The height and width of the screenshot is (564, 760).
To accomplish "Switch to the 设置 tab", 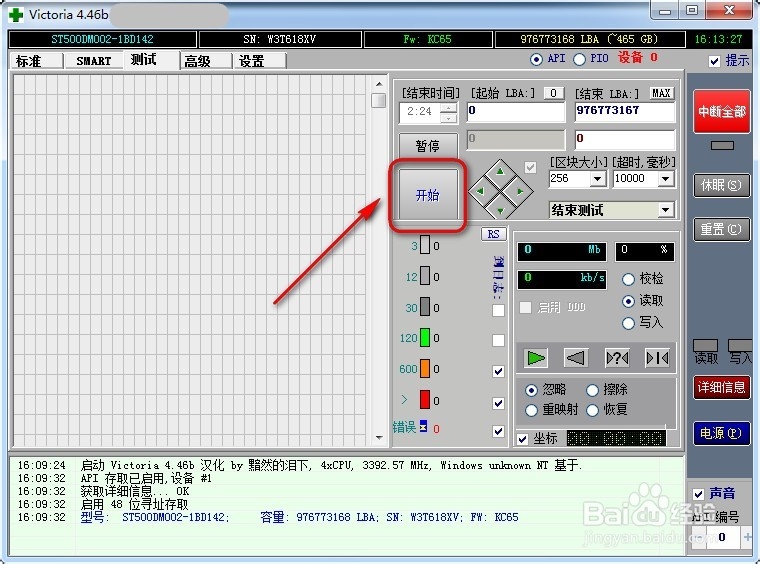I will coord(260,61).
